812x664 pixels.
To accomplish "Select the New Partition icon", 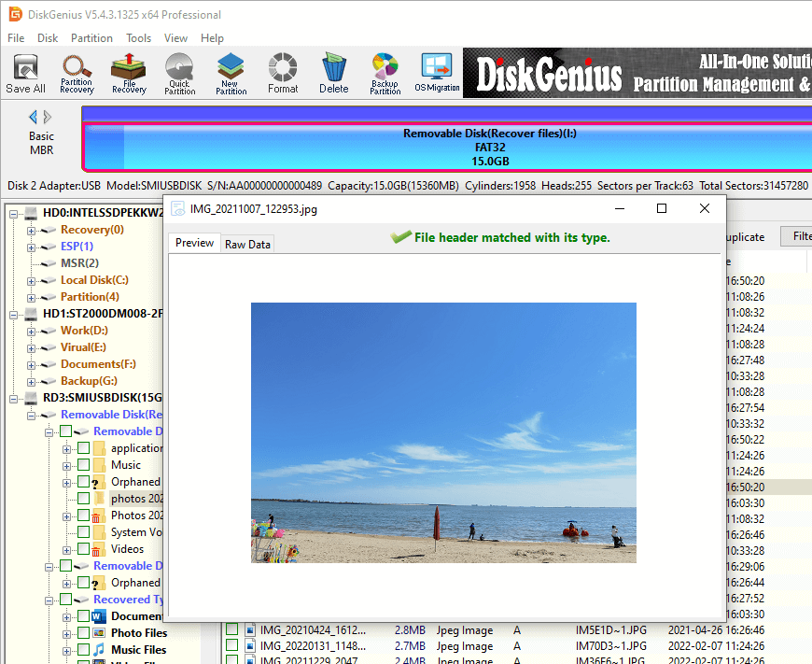I will 231,73.
